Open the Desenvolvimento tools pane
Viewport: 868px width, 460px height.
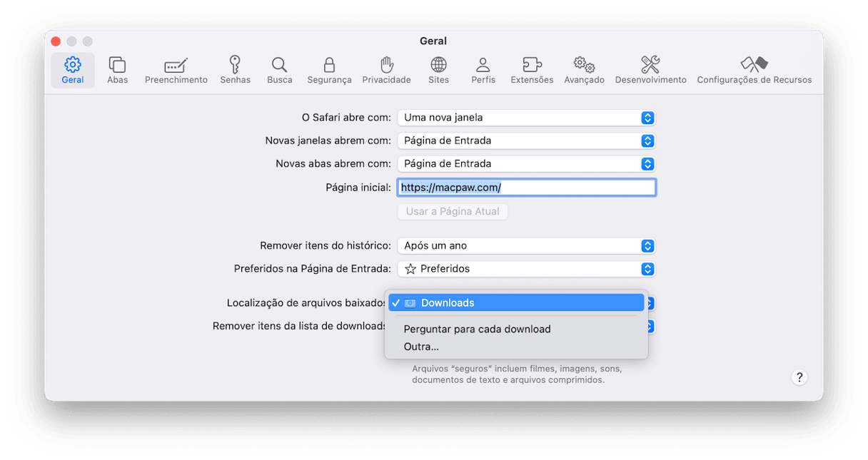[650, 70]
